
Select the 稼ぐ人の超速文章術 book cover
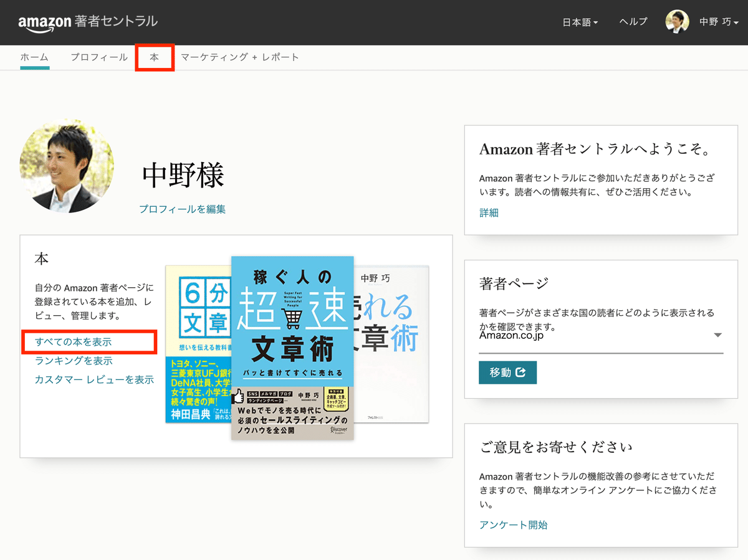292,348
